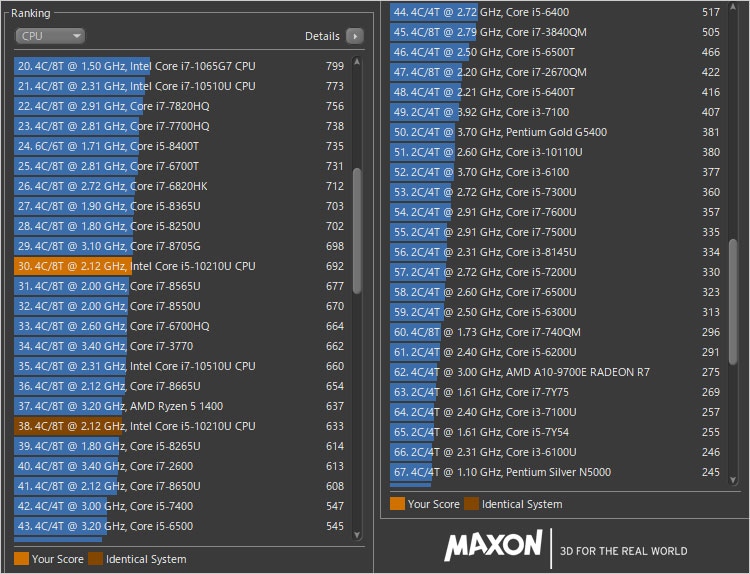This screenshot has width=750, height=574.
Task: Select rank 65 Core i5-7Y54 entry
Action: pos(556,432)
